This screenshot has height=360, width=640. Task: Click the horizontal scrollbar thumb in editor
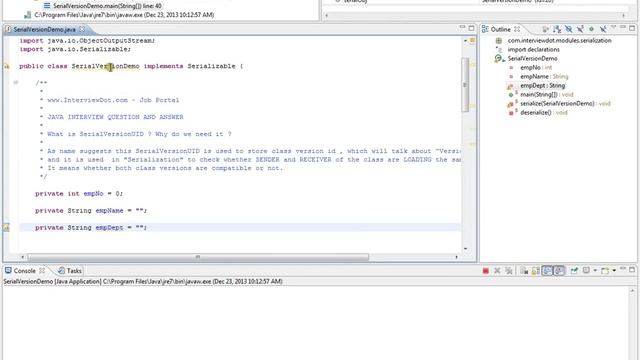point(198,257)
